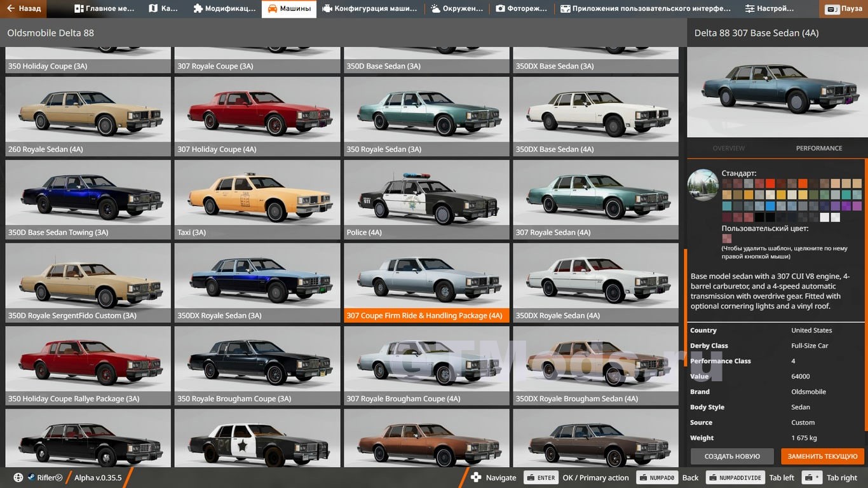This screenshot has width=868, height=488.
Task: Click the round paint preview sphere
Action: coord(703,185)
